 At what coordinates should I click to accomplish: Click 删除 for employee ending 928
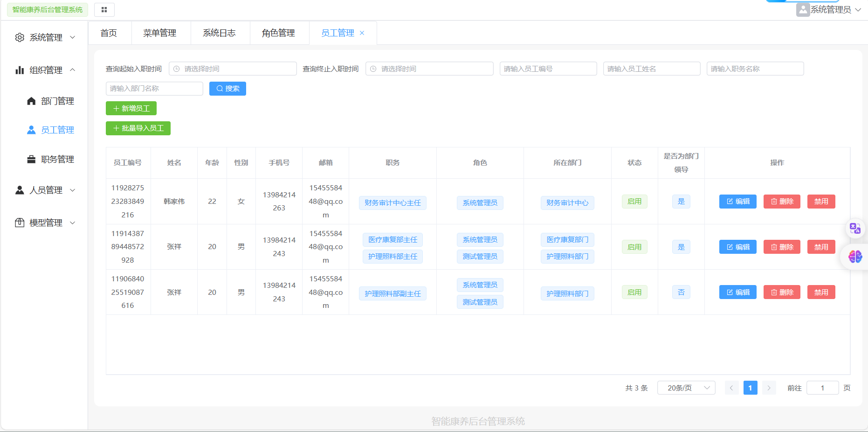click(x=782, y=247)
